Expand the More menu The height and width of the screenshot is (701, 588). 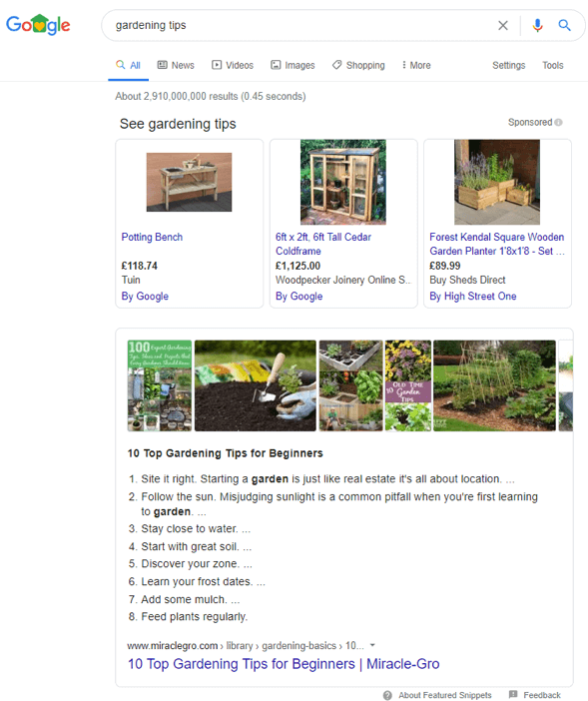pyautogui.click(x=416, y=65)
